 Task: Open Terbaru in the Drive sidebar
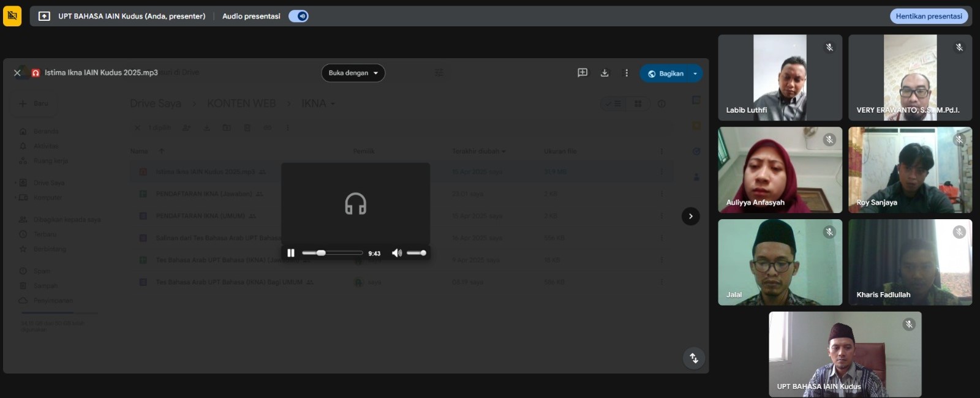(x=38, y=234)
